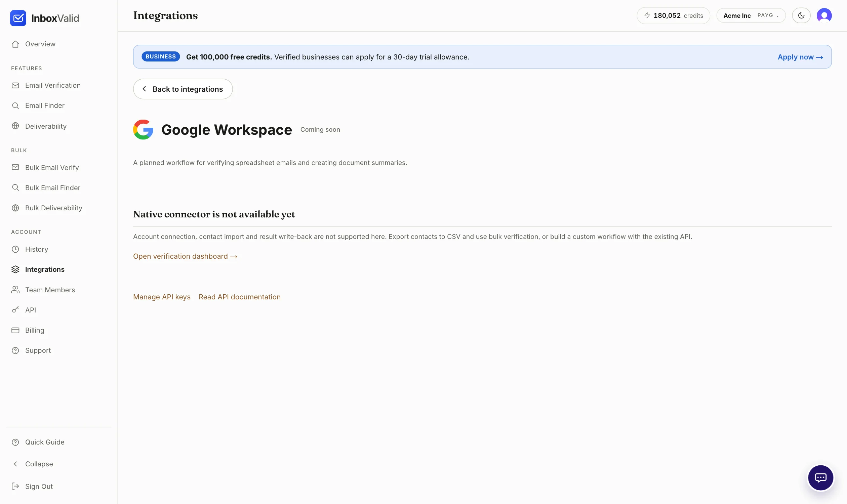Go to Email Finder
Screen dimensions: 847x504
click(44, 106)
